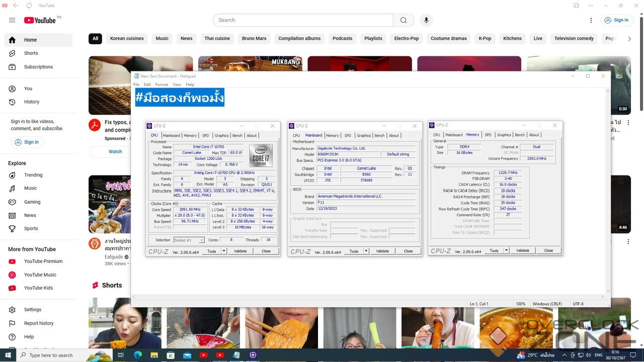Click the magnifier search button
Image resolution: width=644 pixels, height=362 pixels.
point(403,20)
